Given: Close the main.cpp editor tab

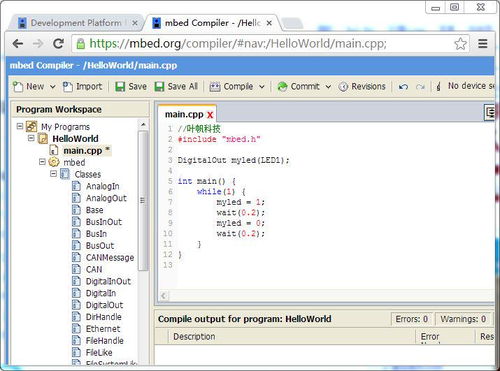Looking at the screenshot, I should 210,115.
